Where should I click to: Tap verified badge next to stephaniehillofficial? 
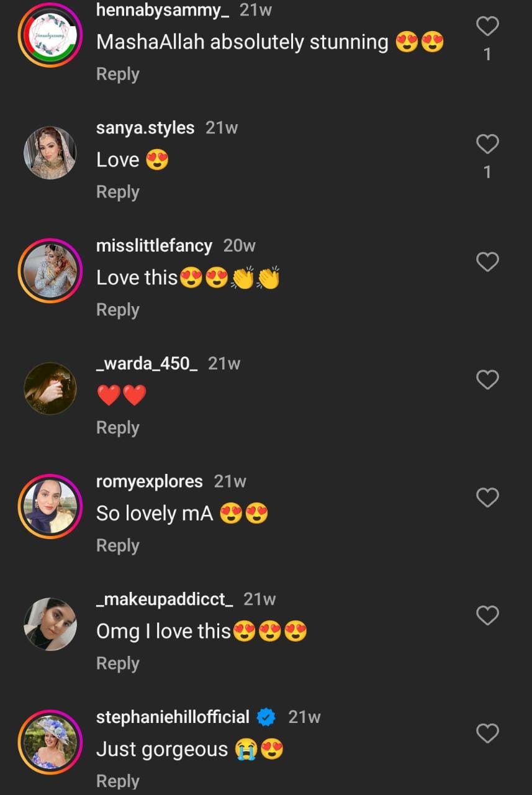266,718
